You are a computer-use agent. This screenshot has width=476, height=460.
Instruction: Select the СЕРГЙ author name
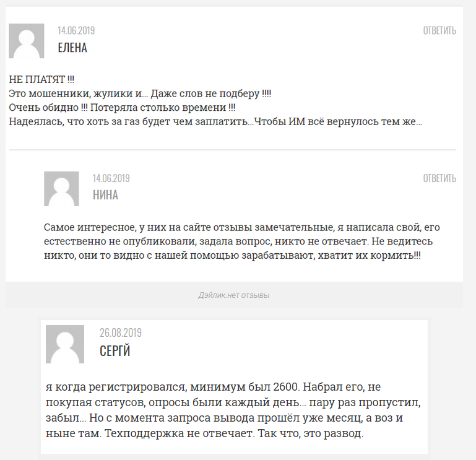tap(115, 350)
